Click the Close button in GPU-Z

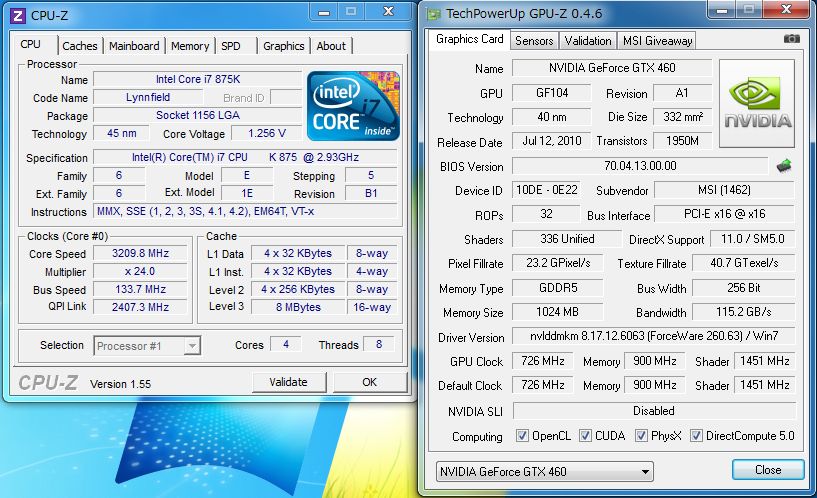tap(768, 470)
